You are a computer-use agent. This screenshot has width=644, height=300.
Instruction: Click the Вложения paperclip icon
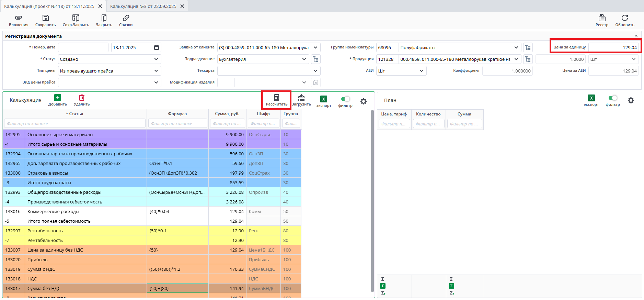(19, 18)
